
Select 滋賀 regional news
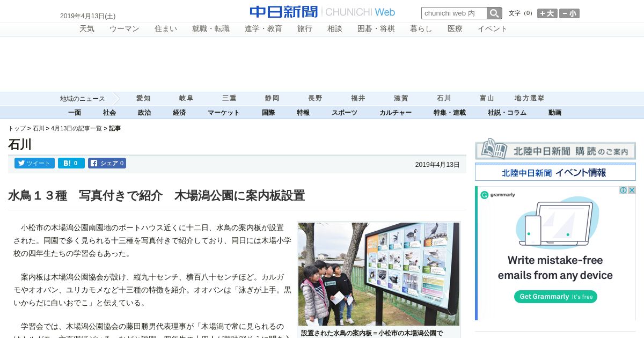coord(401,99)
